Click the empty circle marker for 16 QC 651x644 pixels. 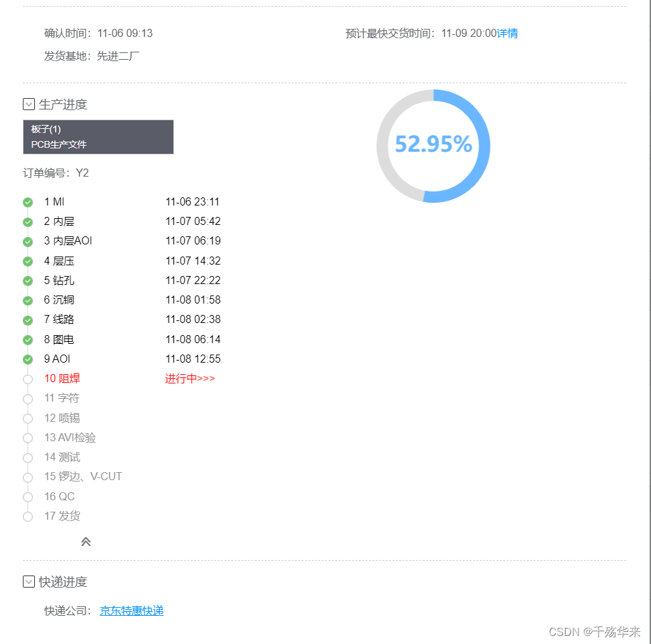click(28, 497)
